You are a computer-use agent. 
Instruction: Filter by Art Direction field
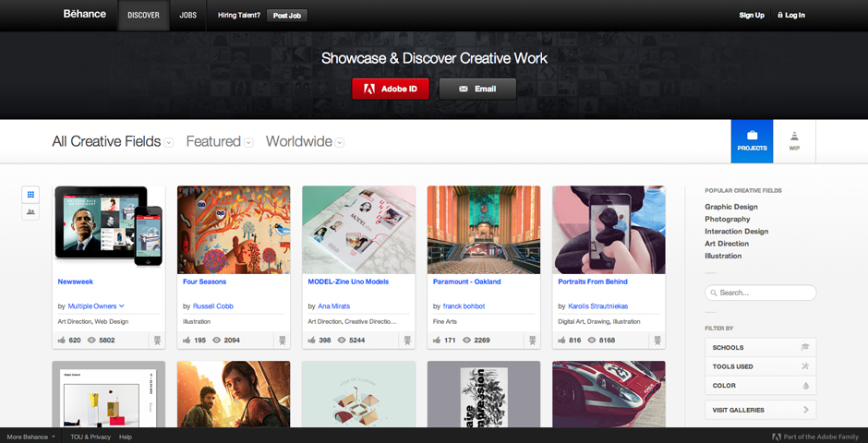click(x=727, y=244)
